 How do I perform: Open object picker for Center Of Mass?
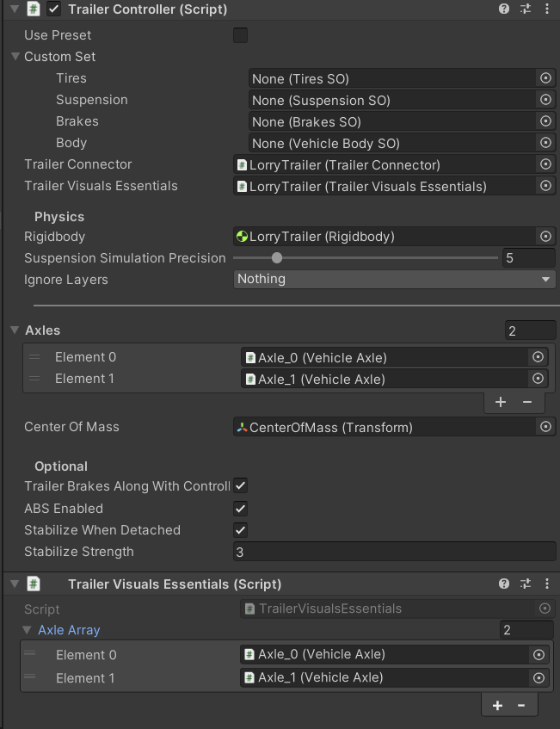coord(545,427)
